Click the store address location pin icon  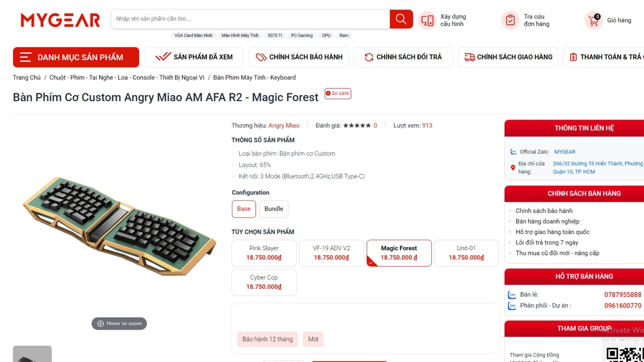513,168
